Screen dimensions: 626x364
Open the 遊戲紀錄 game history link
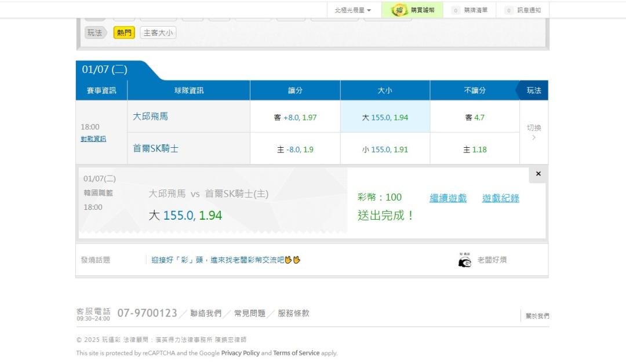point(501,198)
